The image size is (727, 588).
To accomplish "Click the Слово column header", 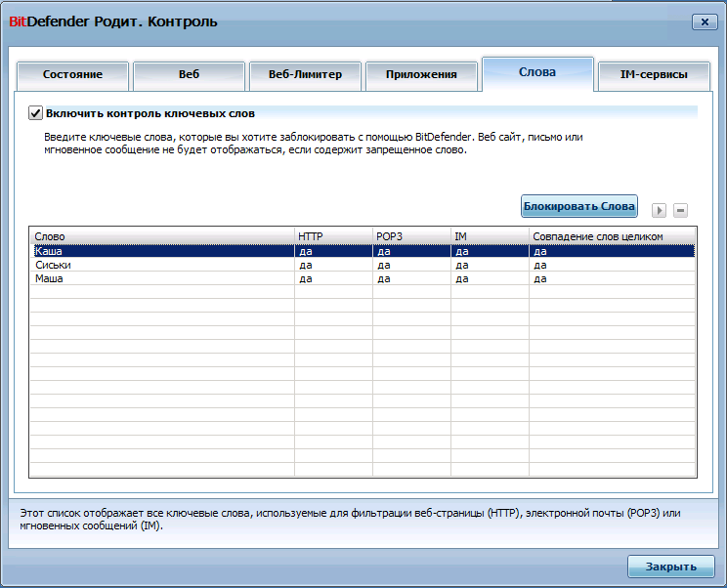I will tap(162, 236).
